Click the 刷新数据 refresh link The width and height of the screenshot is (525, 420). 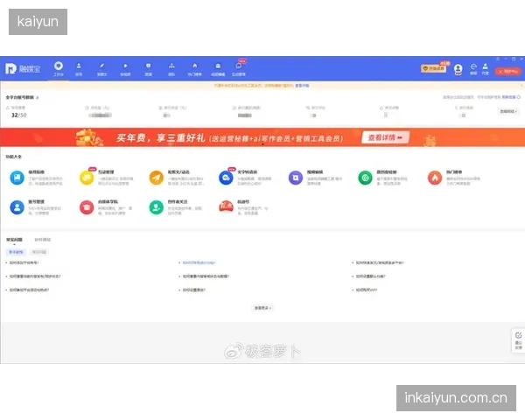click(x=511, y=97)
